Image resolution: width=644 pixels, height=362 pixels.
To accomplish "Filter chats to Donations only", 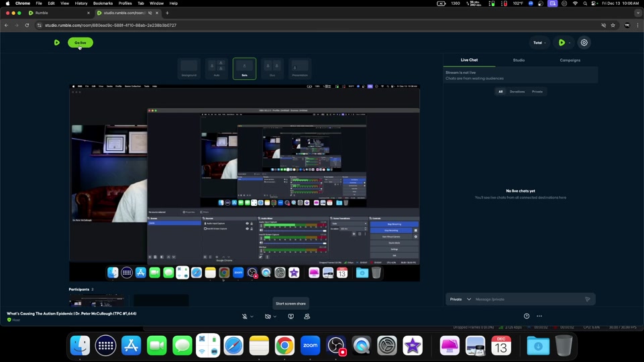I will click(517, 92).
